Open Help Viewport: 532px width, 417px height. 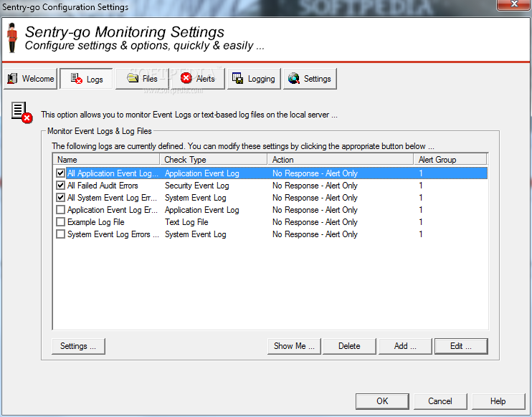pos(498,401)
